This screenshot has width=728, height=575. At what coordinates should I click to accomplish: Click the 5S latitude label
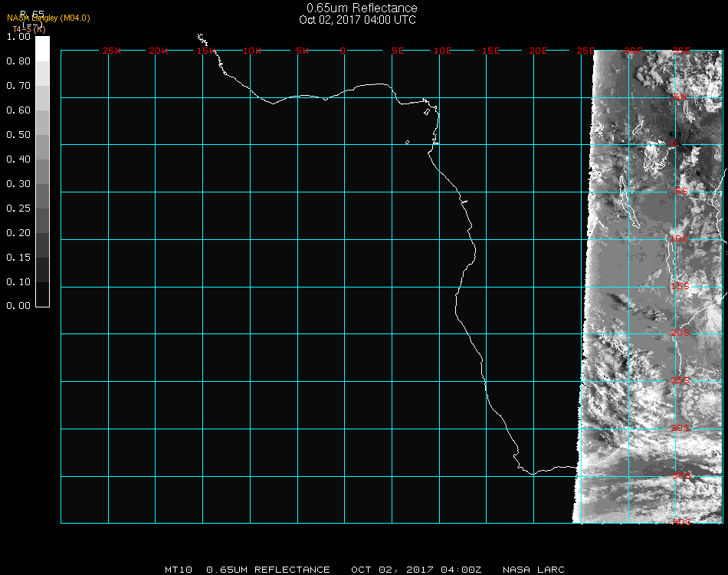[681, 192]
